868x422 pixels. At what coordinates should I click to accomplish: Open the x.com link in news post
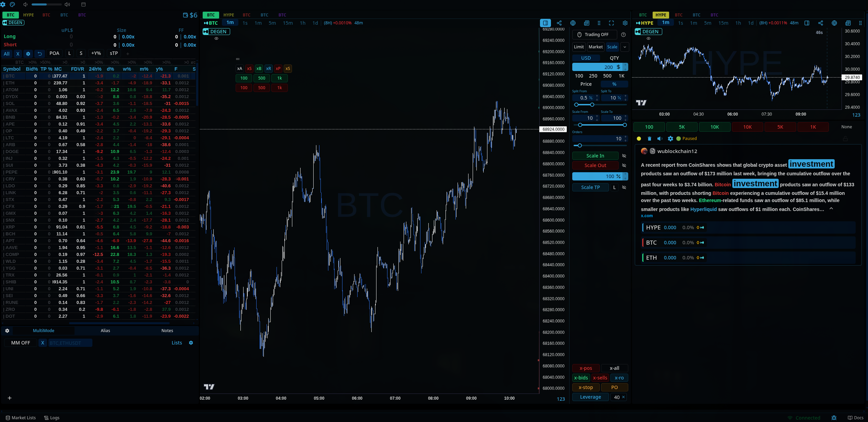pyautogui.click(x=647, y=216)
